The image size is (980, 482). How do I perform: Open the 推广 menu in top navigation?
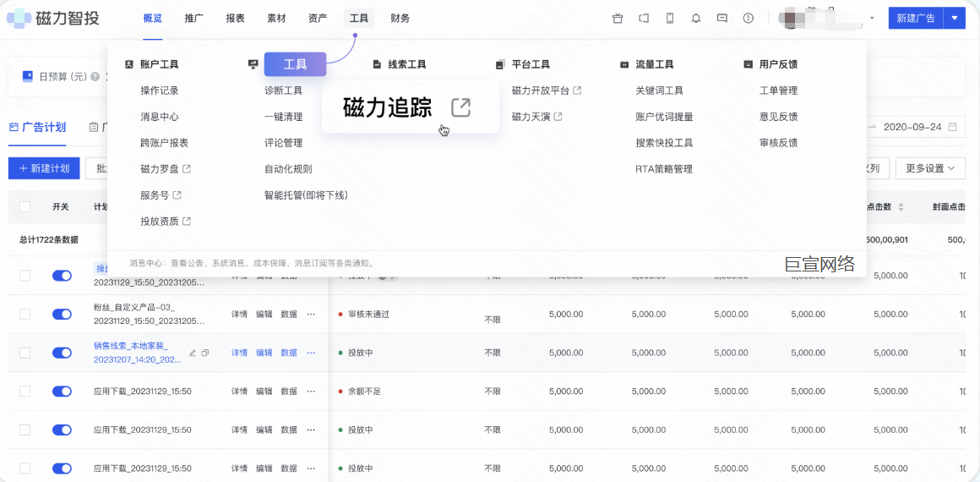click(194, 18)
